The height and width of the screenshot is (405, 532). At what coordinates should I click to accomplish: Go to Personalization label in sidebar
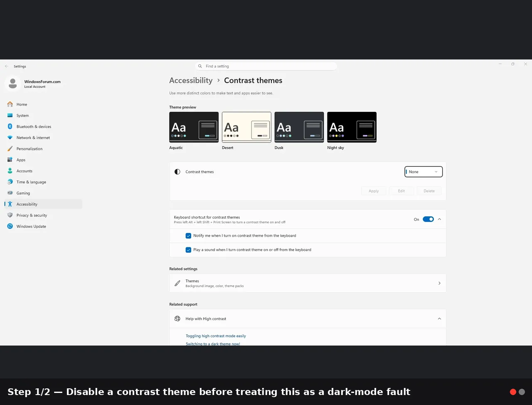tap(30, 149)
